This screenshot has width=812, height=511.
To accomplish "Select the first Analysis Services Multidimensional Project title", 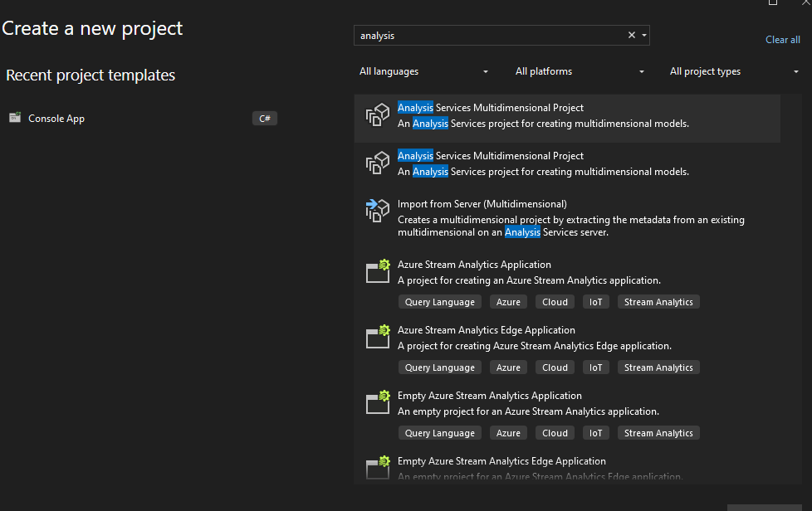I will [x=491, y=108].
